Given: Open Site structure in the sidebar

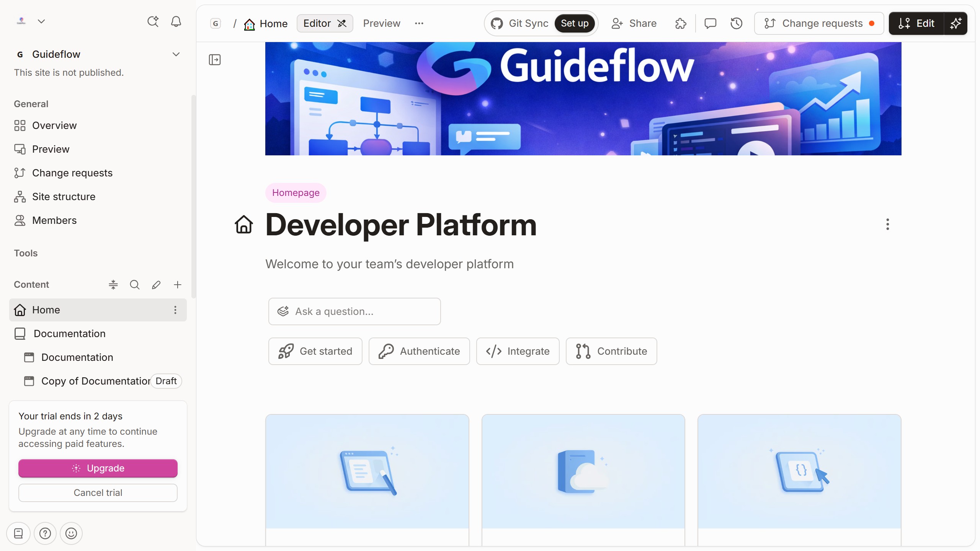Looking at the screenshot, I should pos(98,197).
